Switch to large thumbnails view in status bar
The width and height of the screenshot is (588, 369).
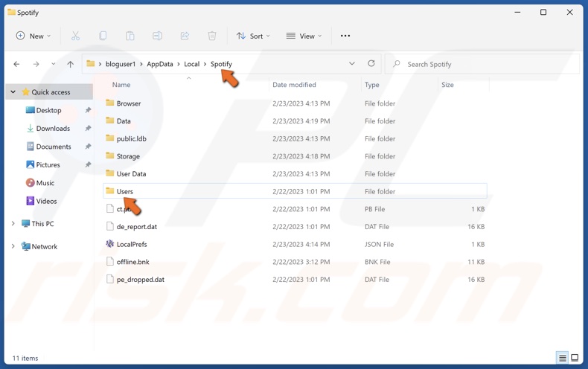575,358
